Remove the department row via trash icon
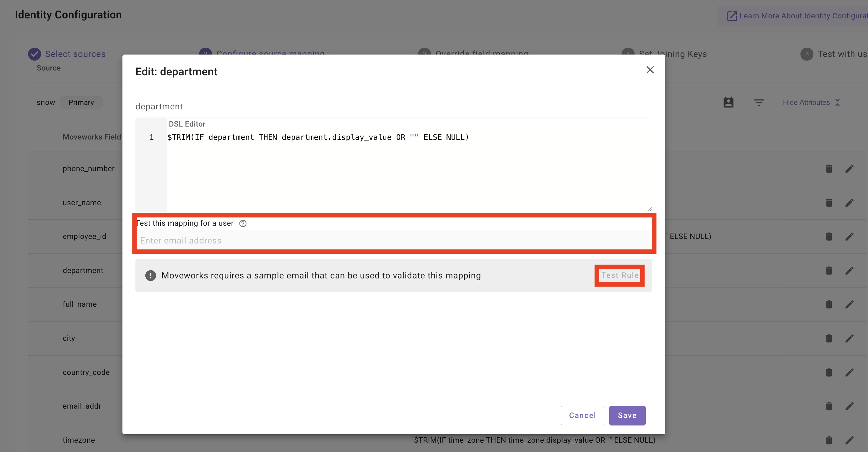Screen dimensions: 868x452 pyautogui.click(x=829, y=271)
